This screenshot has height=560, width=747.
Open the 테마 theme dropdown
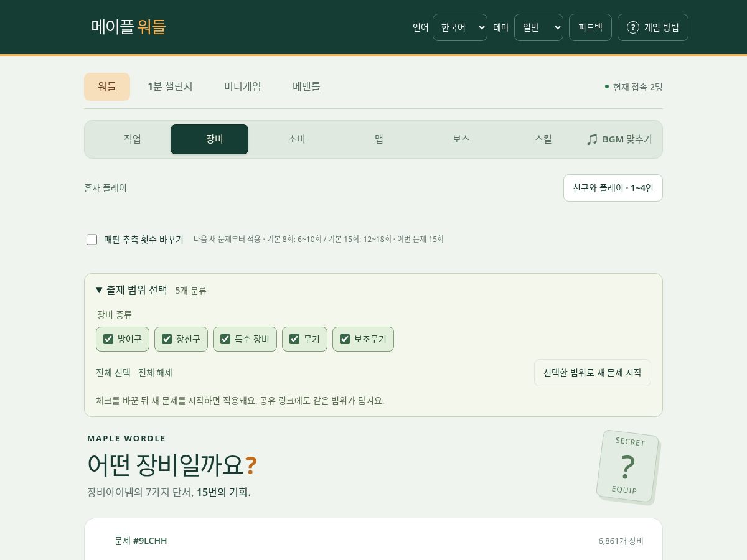[538, 27]
